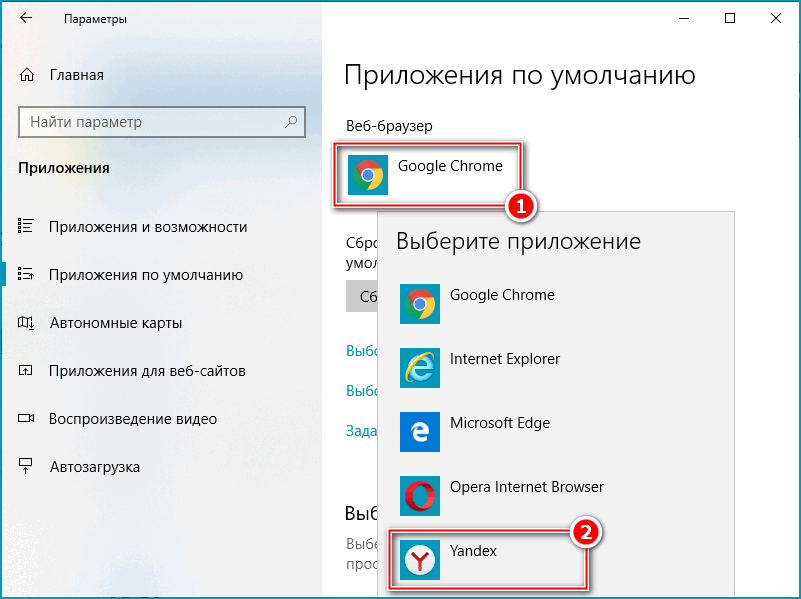Click inside the Найти параметр search field

pos(150,121)
